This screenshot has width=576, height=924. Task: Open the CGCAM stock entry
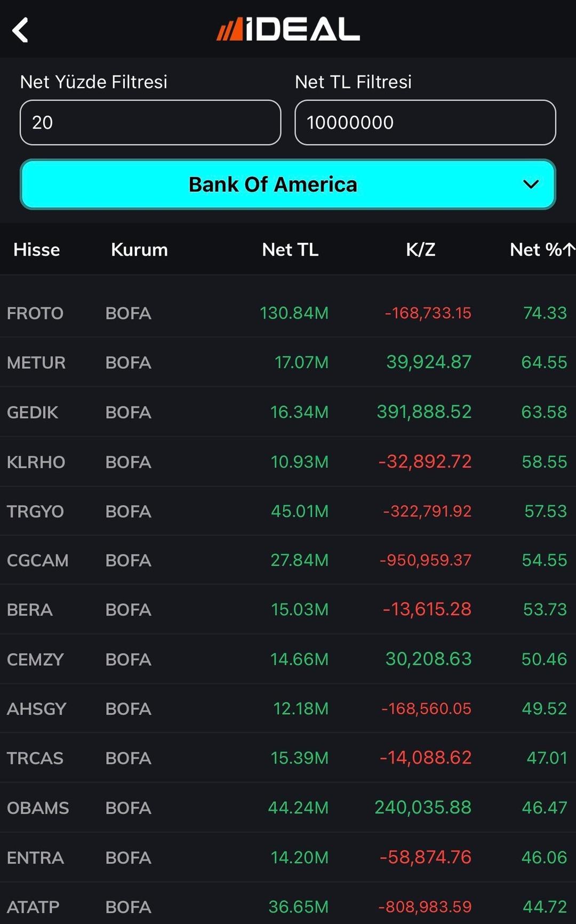tap(288, 560)
